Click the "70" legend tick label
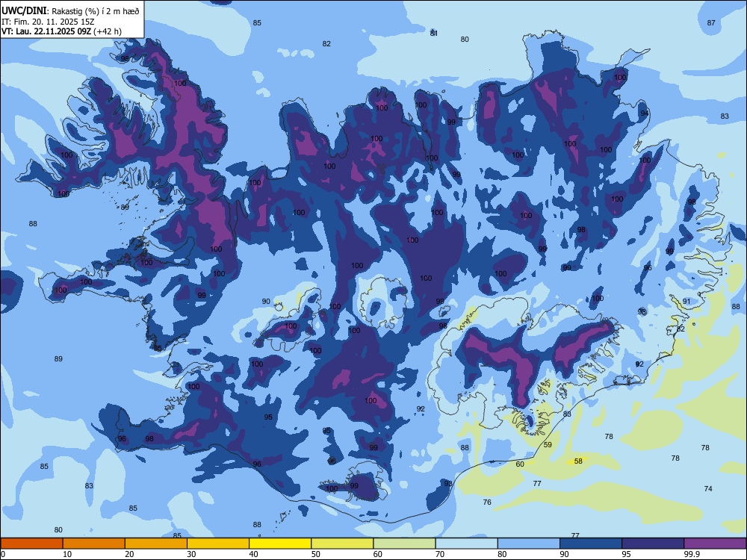Screen dimensions: 747x560 coord(440,554)
